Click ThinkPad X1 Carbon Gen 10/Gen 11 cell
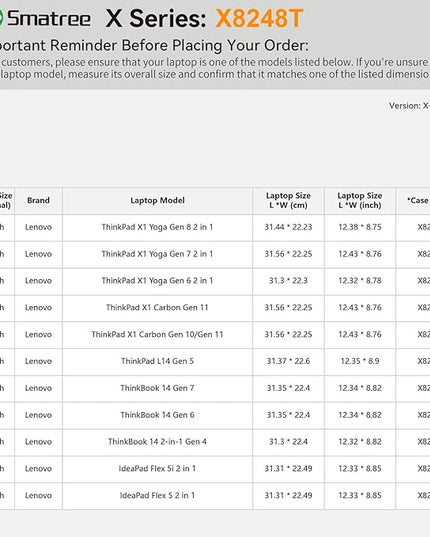The image size is (430, 537). [157, 334]
